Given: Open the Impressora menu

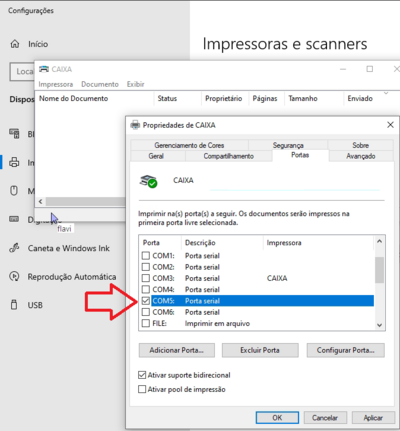Looking at the screenshot, I should (56, 84).
